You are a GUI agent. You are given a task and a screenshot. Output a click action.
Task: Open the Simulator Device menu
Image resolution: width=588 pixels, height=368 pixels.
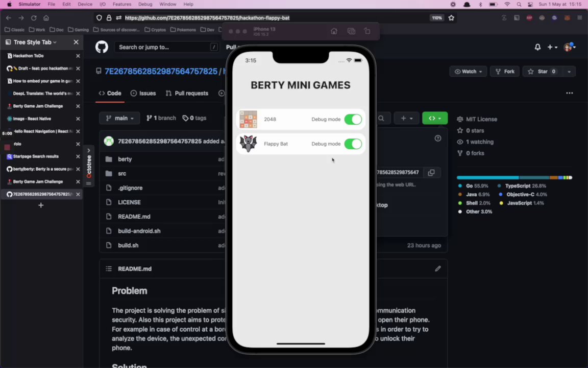(85, 4)
